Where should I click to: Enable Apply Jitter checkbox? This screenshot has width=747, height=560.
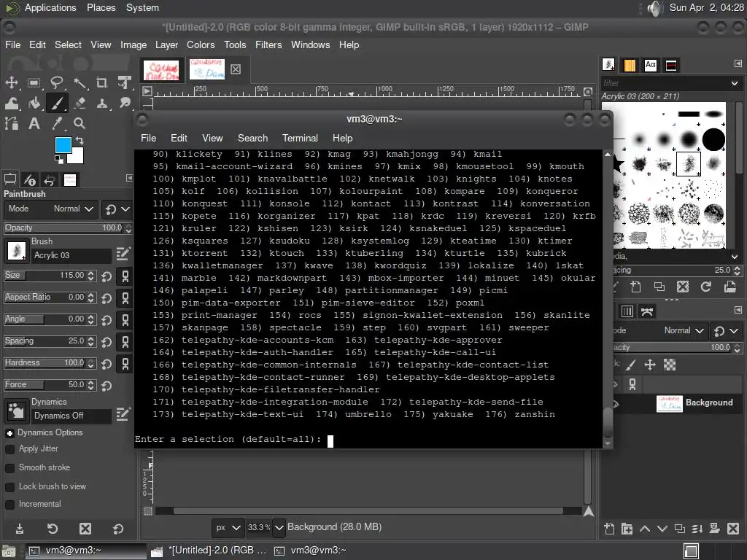click(9, 449)
